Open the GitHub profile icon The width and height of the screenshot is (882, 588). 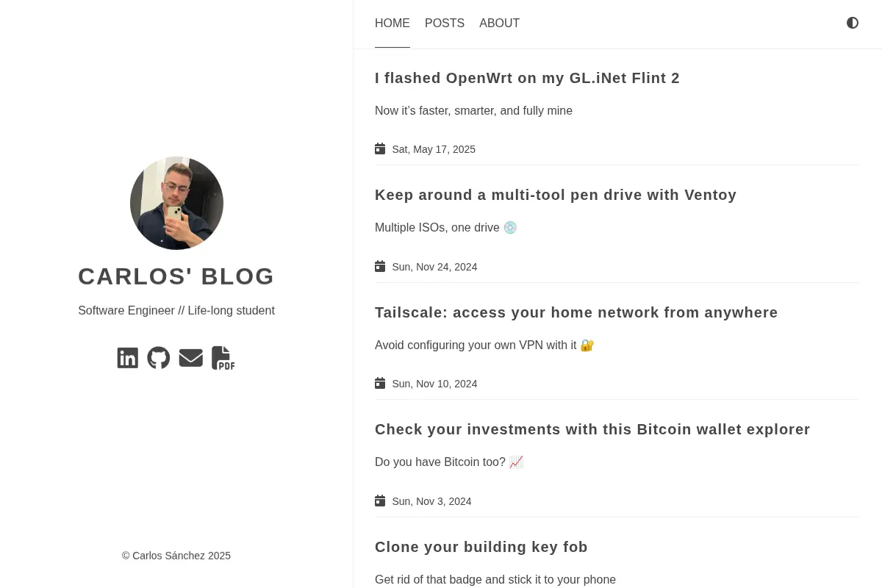159,358
